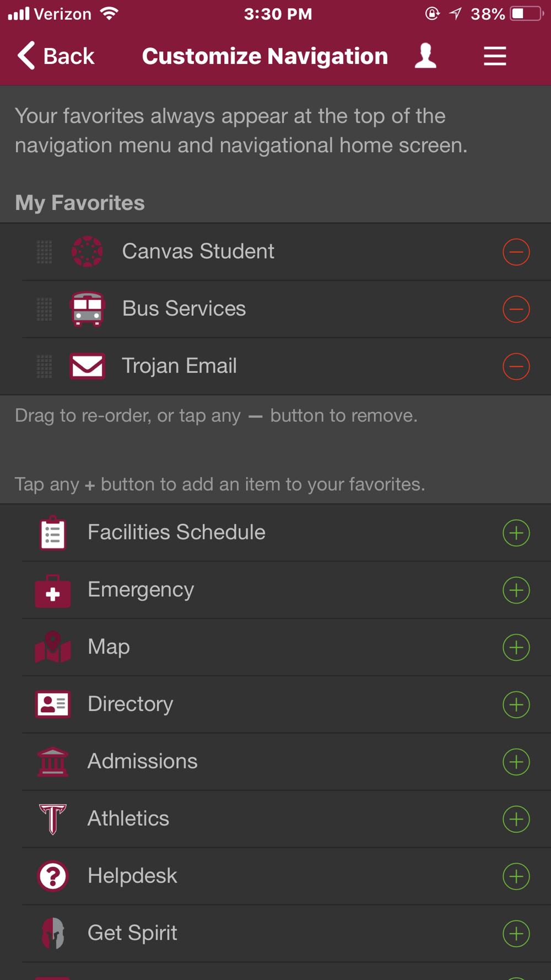This screenshot has height=980, width=551.
Task: Remove Trojan Email from favorites
Action: (516, 367)
